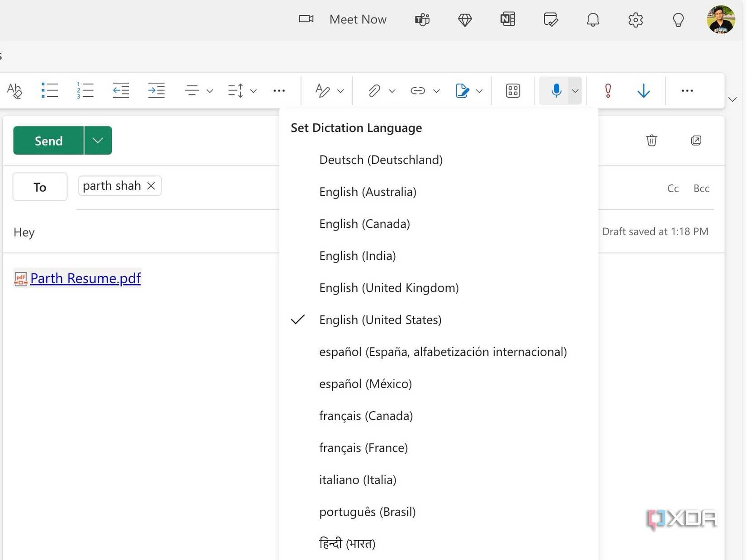
Task: Select italiano (Italia) dictation language
Action: click(x=439, y=480)
